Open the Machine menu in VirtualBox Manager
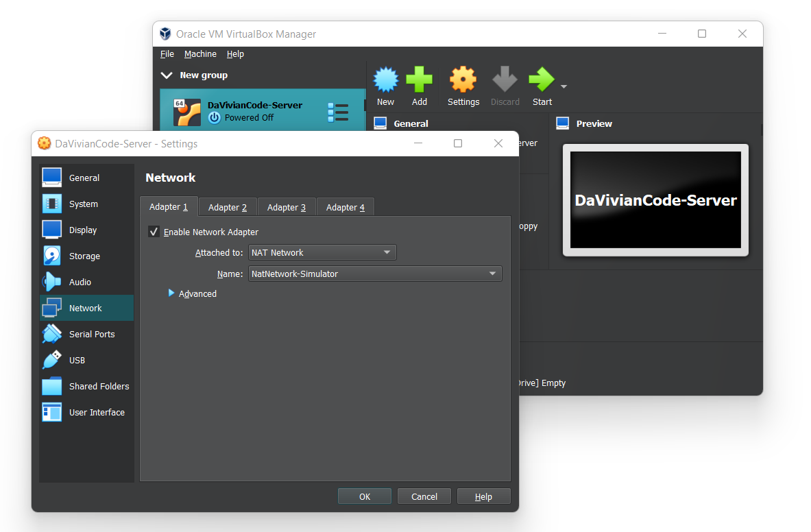The height and width of the screenshot is (532, 811). 200,53
